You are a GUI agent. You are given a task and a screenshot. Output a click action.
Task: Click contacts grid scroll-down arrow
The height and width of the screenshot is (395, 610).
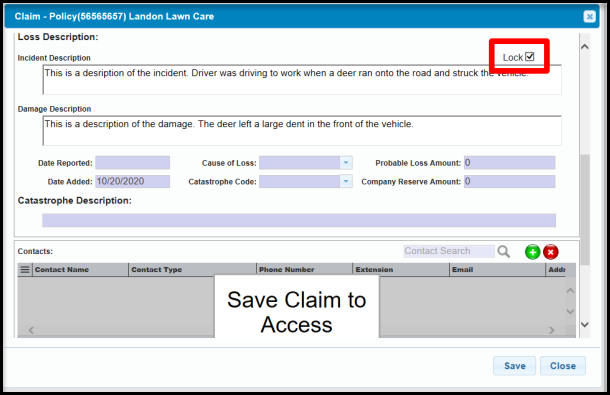(x=570, y=311)
